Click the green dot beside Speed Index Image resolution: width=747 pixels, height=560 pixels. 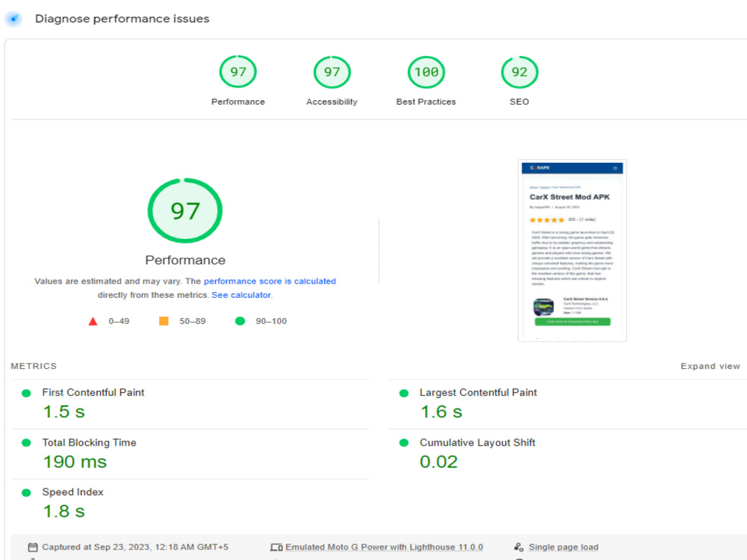click(x=26, y=492)
